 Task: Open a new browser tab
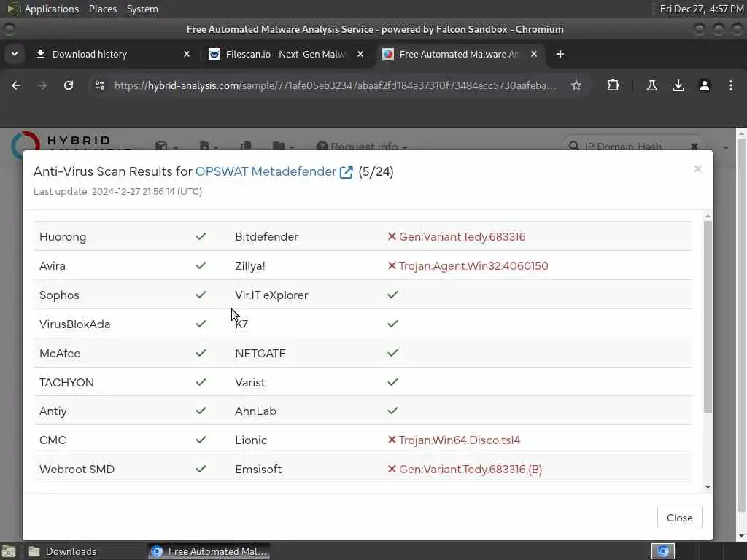click(x=560, y=54)
